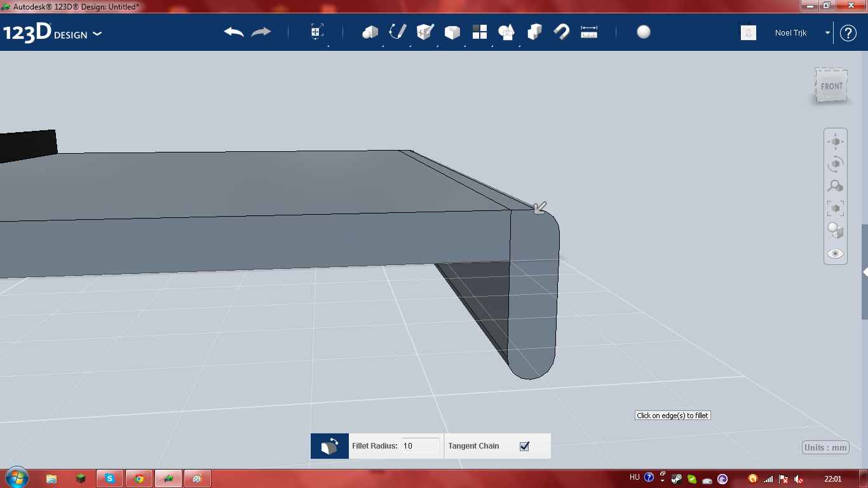Click the Noel Trjk user name
The image size is (868, 488).
(x=790, y=33)
